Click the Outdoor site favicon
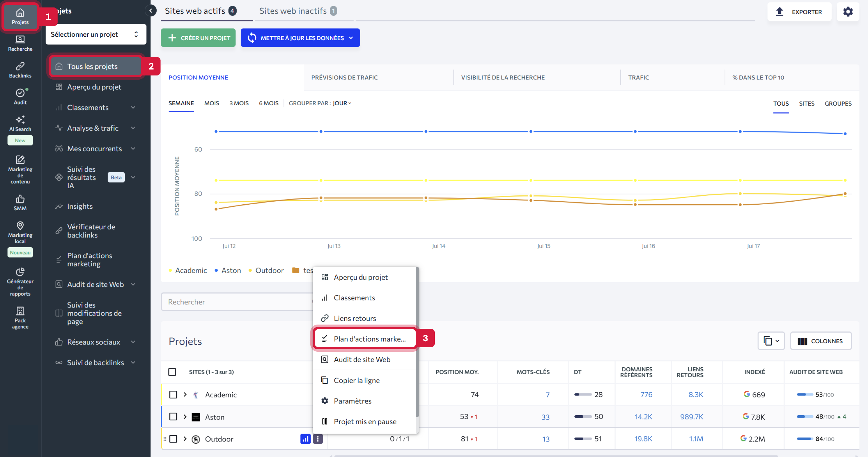The height and width of the screenshot is (457, 868). (196, 439)
